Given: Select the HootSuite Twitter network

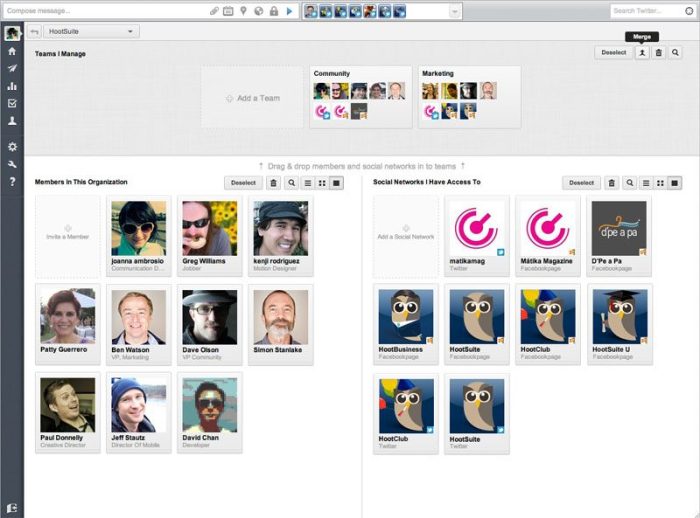Looking at the screenshot, I should tap(477, 414).
